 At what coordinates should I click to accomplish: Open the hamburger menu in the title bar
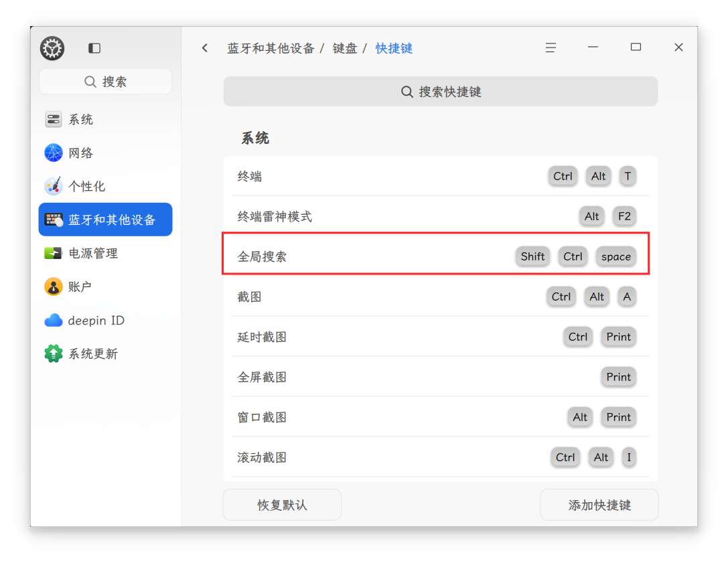tap(551, 48)
